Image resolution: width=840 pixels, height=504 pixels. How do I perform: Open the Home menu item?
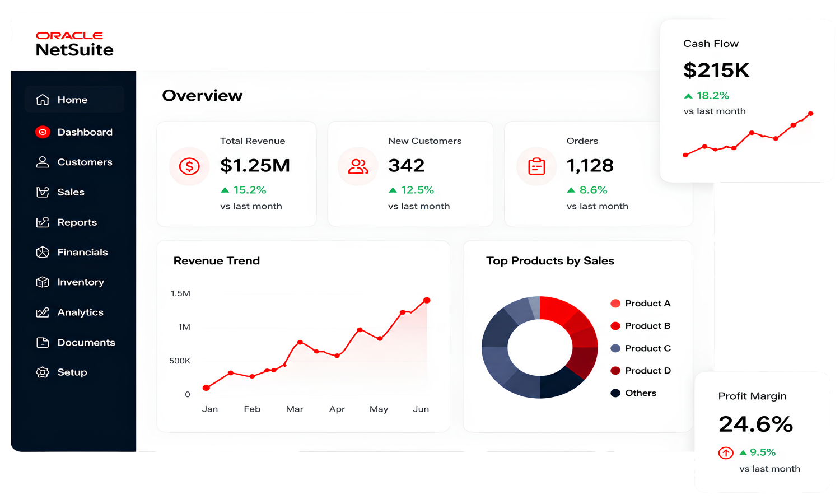(x=74, y=100)
